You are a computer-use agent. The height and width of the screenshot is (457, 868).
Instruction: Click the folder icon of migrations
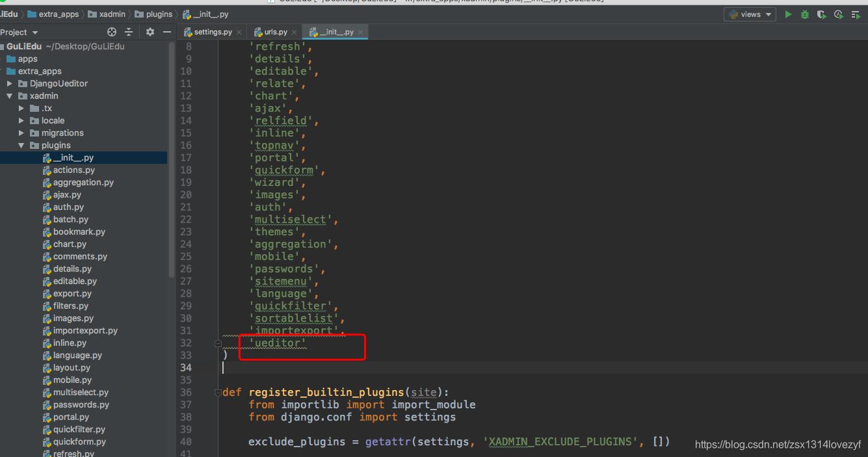point(34,133)
